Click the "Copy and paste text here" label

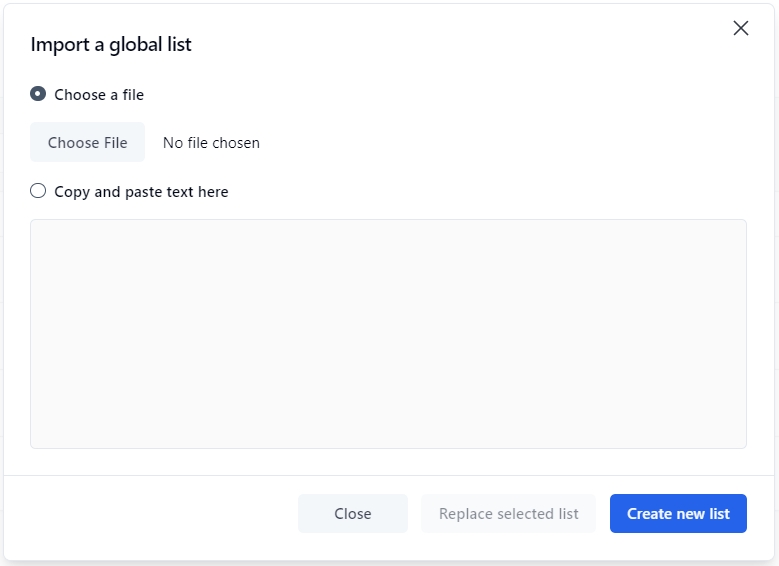(141, 192)
